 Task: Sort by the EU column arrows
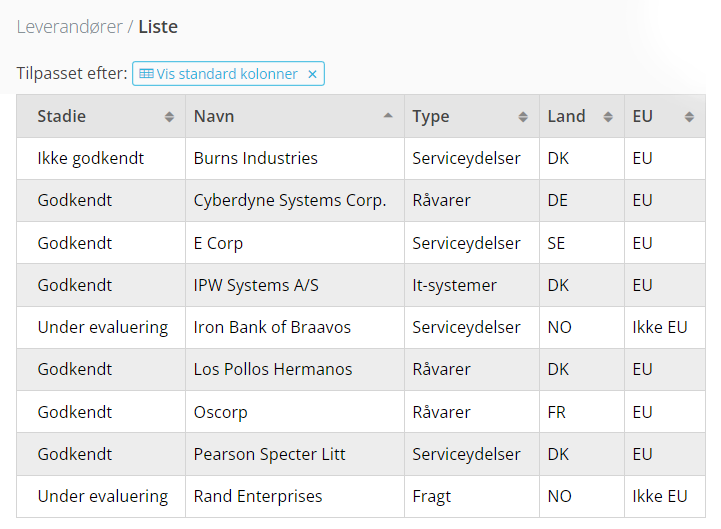(689, 117)
